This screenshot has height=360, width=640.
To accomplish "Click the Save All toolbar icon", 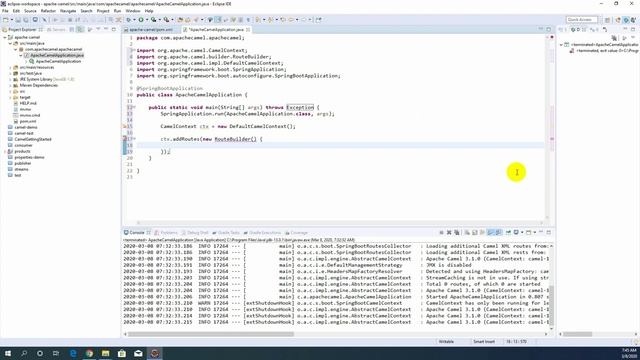I will point(26,20).
